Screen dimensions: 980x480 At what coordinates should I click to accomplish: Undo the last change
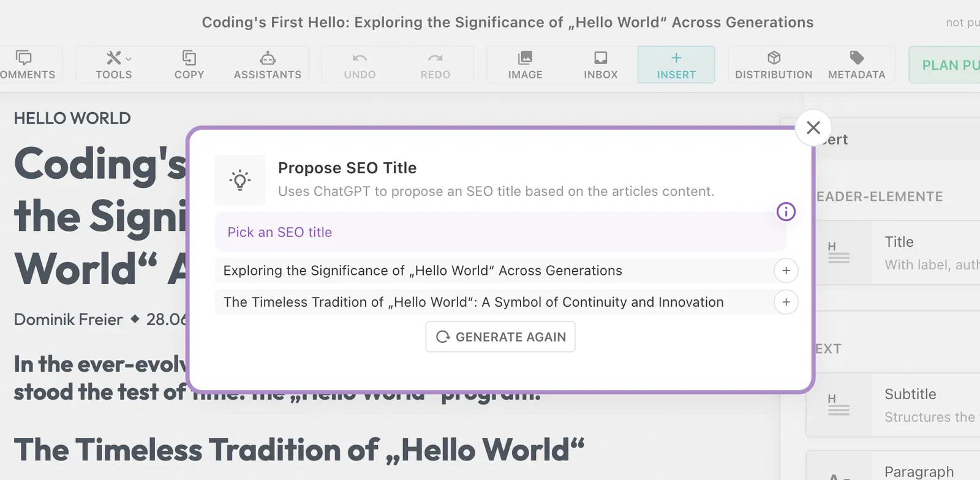[x=360, y=64]
